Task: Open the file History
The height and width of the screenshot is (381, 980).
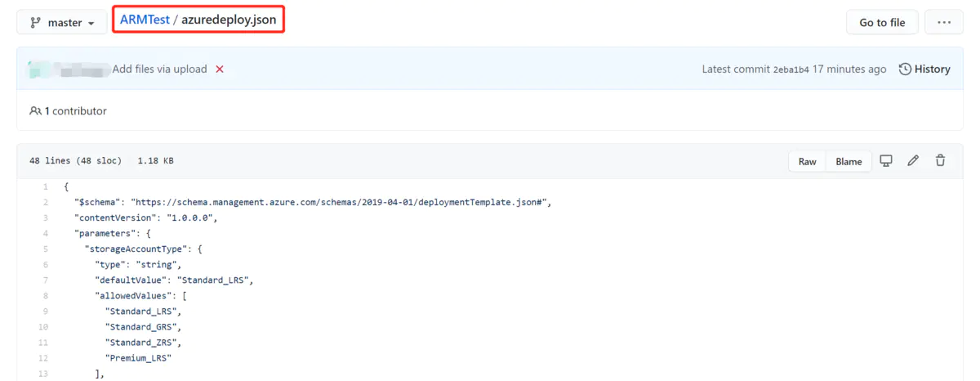Action: [924, 69]
